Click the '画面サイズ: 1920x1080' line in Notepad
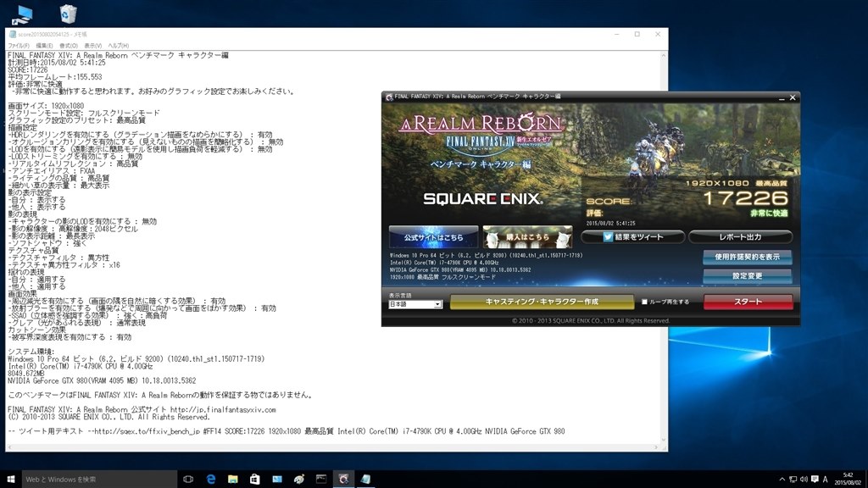This screenshot has width=868, height=488. point(46,106)
